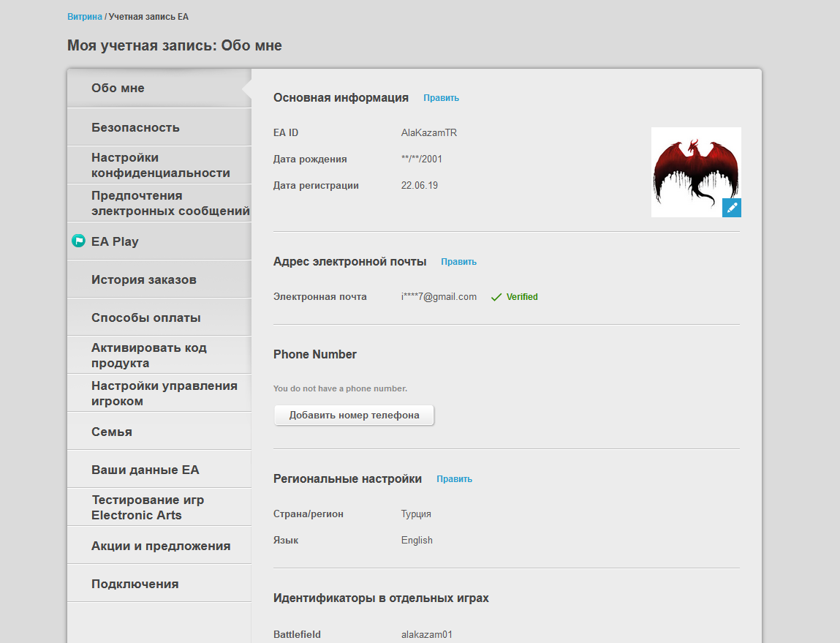The image size is (840, 643).
Task: Open the Безопасность section
Action: (x=159, y=127)
